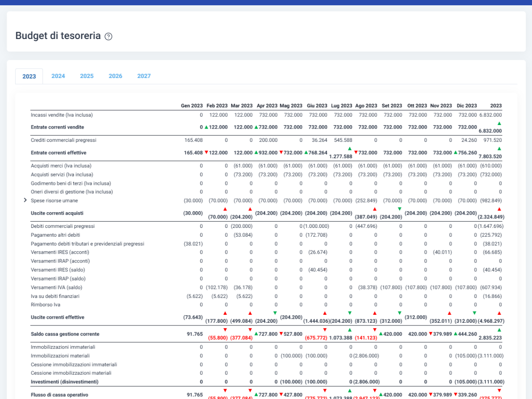
Task: Click the Cessione immobilizzazioni materiali label
Action: [71, 373]
